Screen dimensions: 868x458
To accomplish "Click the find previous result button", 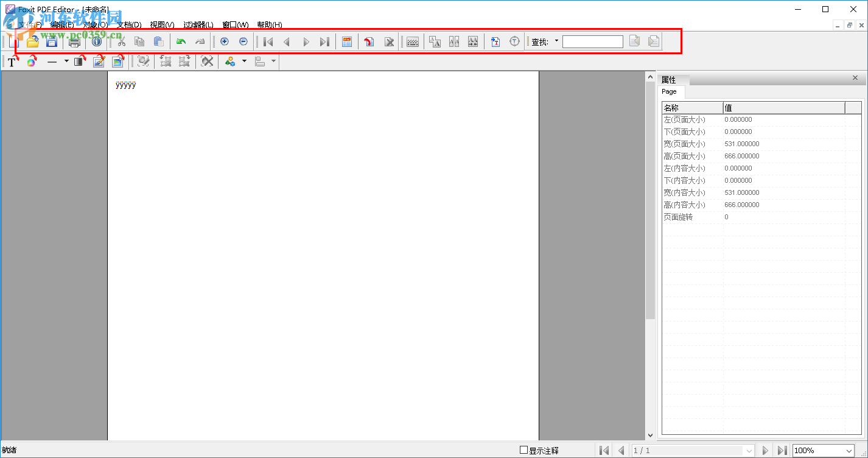I will [x=635, y=41].
